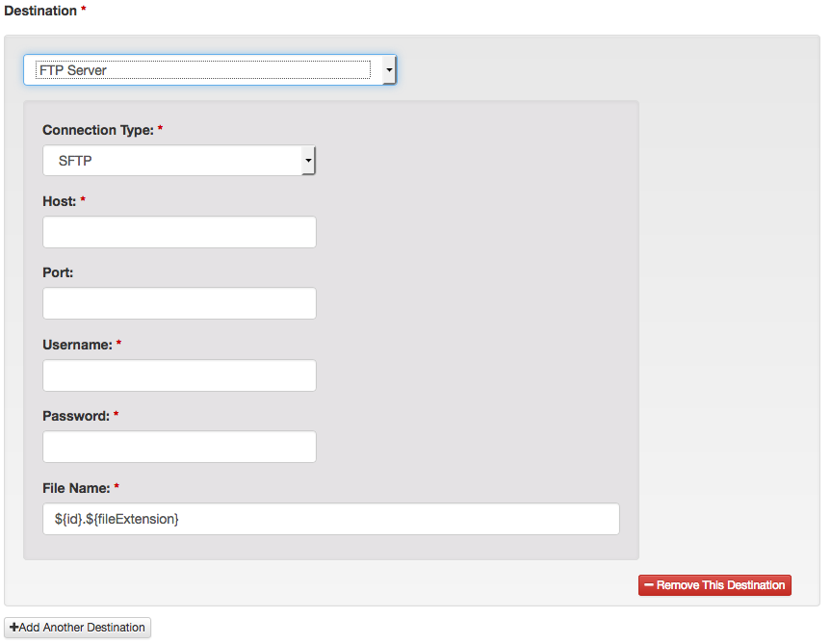Screen dimensions: 831x644
Task: Click the minus icon on the red Remove button
Action: 649,585
